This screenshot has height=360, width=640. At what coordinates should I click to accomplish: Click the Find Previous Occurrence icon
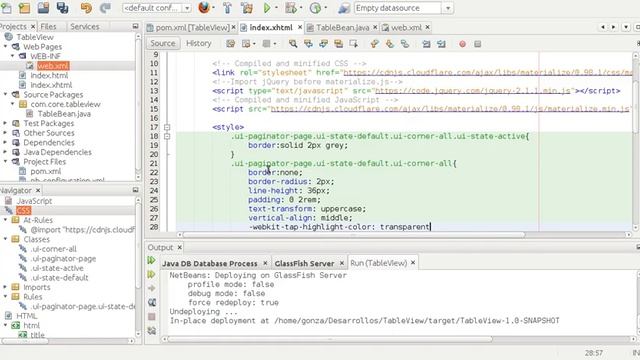(x=308, y=44)
